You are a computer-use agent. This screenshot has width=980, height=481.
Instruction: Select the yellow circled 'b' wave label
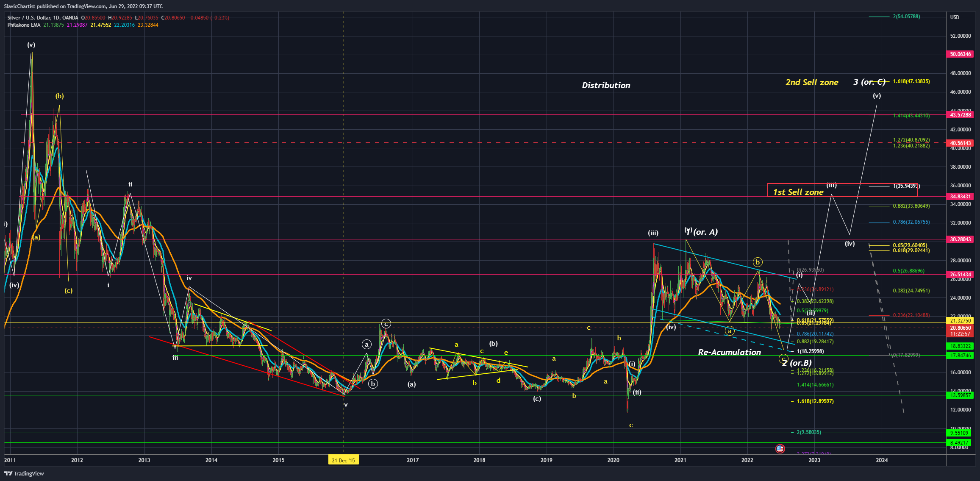click(758, 262)
